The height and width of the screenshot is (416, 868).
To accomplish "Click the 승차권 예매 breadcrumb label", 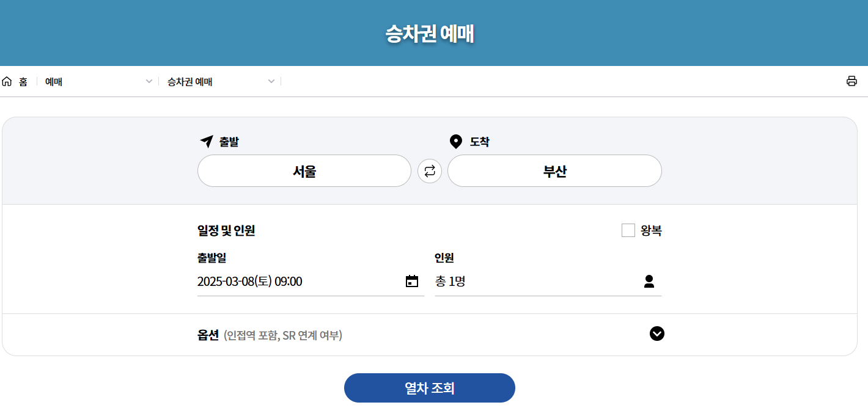I will click(x=189, y=81).
